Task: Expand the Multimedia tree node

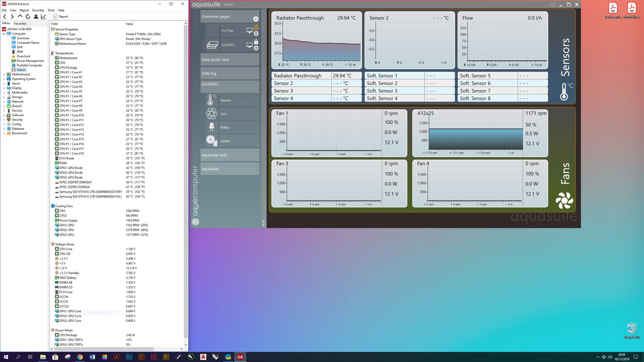Action: point(4,93)
